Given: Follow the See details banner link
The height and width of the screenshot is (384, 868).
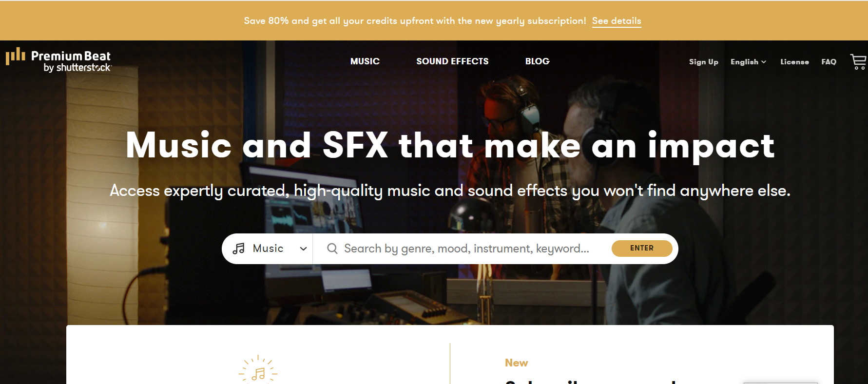Looking at the screenshot, I should (617, 21).
